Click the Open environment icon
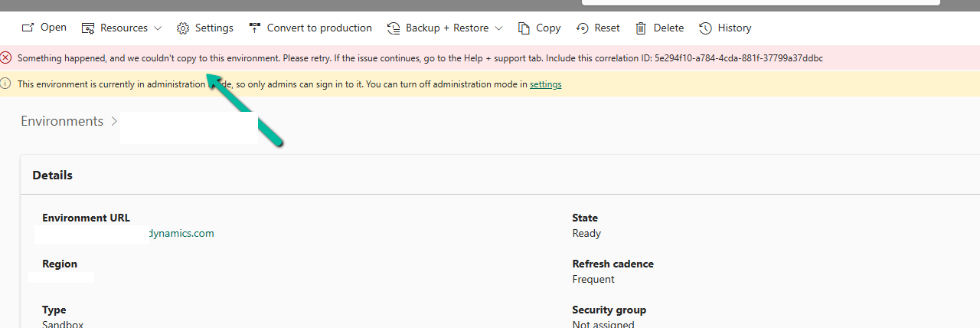Image resolution: width=980 pixels, height=328 pixels. (28, 28)
